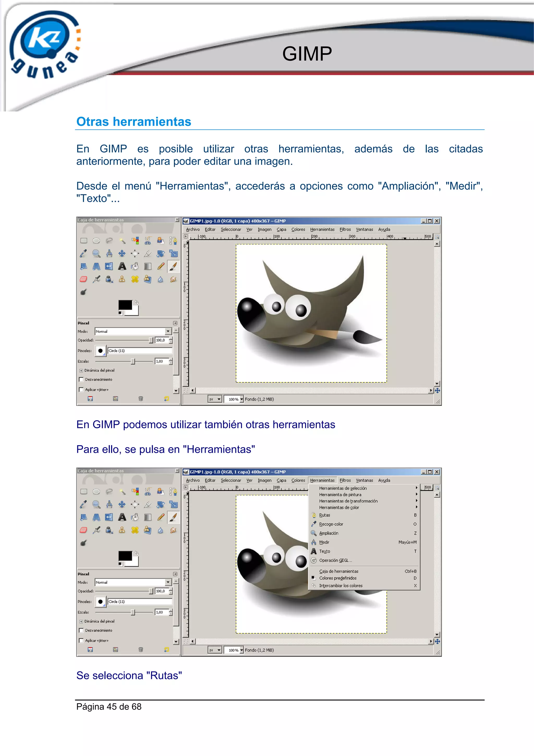
Task: Select Rectangle Select tool in upper toolbox
Action: coord(84,241)
